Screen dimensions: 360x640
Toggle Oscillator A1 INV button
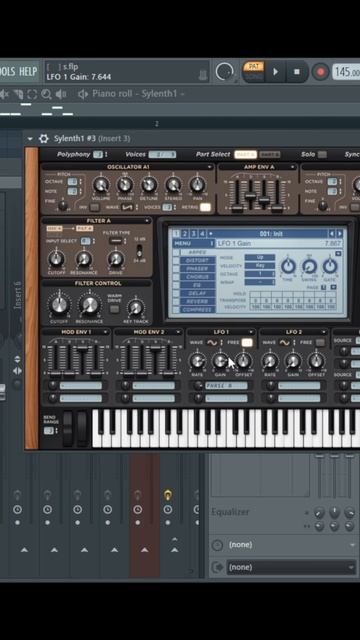coord(95,207)
